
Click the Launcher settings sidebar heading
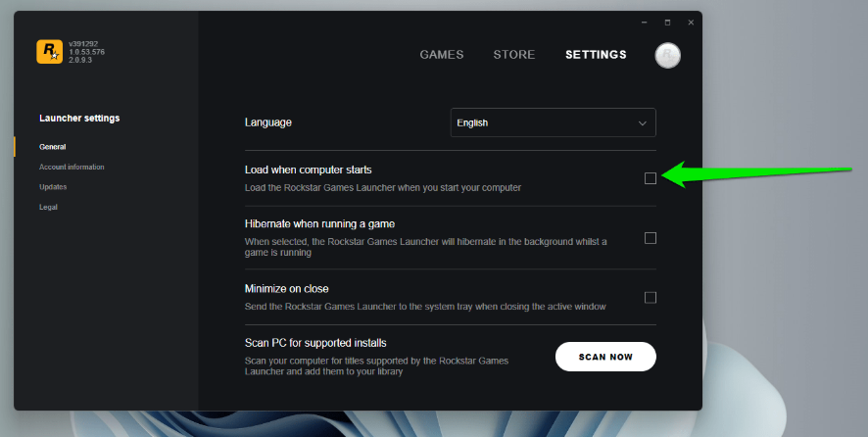pos(79,119)
